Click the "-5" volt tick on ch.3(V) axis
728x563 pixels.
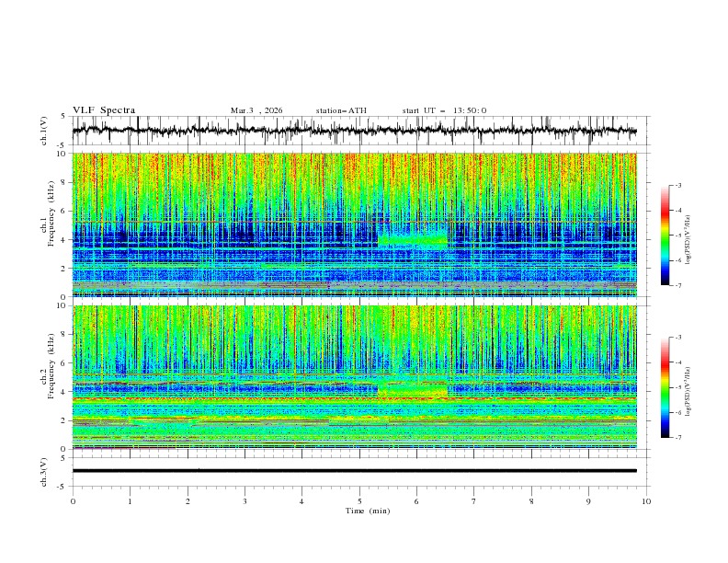[x=63, y=487]
